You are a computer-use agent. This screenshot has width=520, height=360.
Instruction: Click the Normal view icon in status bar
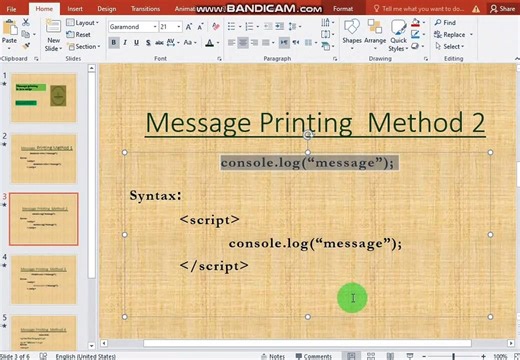[x=351, y=356]
